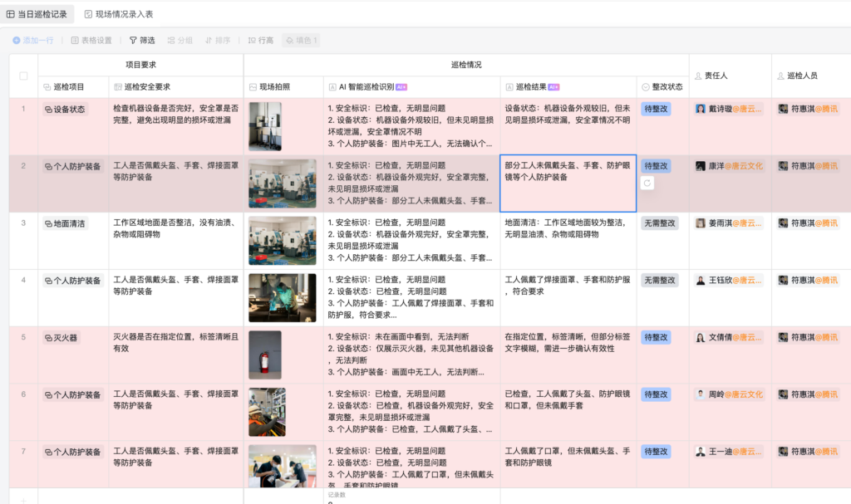851x504 pixels.
Task: Adjust 行高 row height
Action: pos(260,40)
